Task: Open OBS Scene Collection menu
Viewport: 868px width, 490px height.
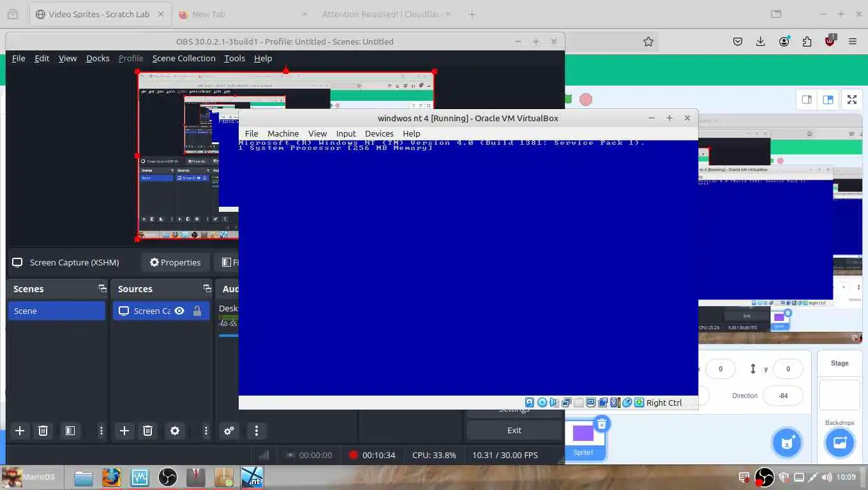Action: pos(184,58)
